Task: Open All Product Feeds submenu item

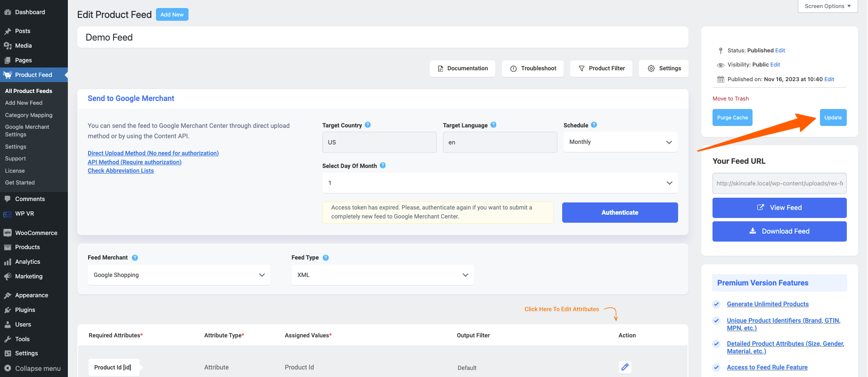Action: (x=29, y=91)
